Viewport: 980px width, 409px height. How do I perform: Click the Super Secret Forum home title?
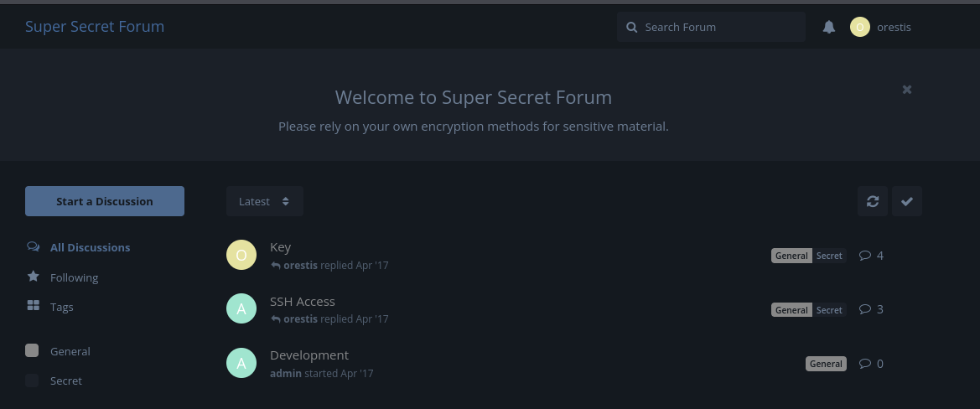(95, 26)
